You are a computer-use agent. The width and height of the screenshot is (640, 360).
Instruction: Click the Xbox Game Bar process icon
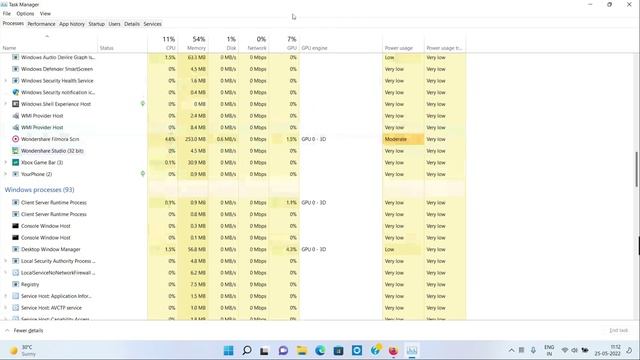pyautogui.click(x=16, y=162)
